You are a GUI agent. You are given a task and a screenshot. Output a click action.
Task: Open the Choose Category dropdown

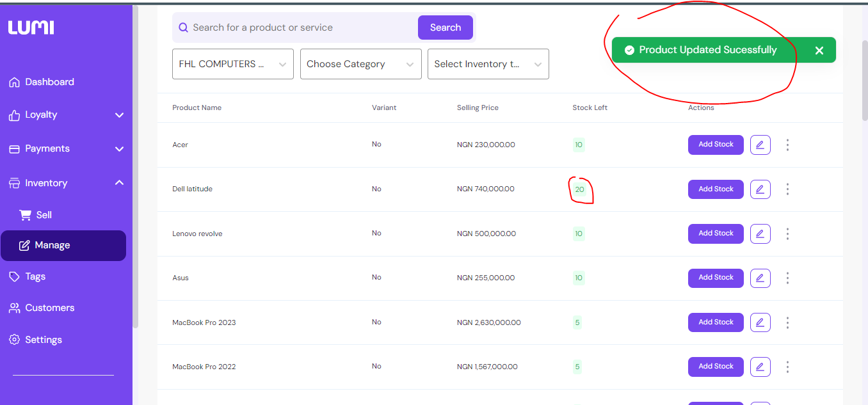[360, 64]
